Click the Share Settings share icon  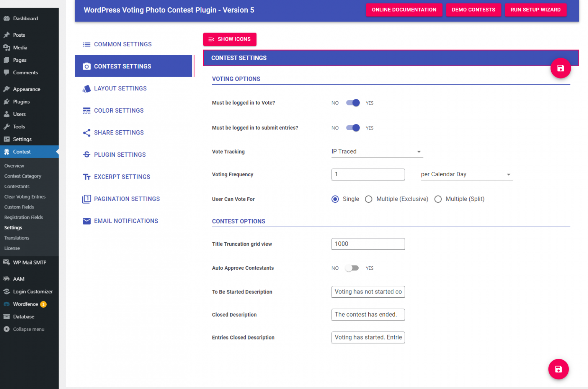[x=87, y=133]
